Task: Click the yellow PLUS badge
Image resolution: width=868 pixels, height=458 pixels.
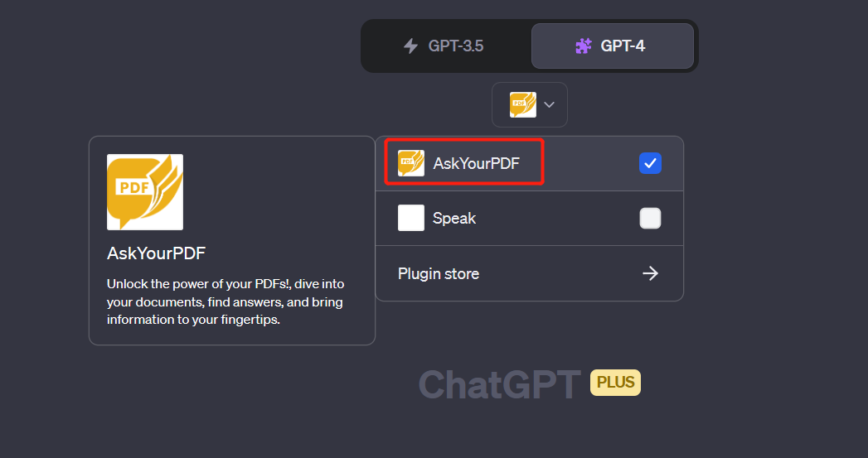Action: coord(615,383)
